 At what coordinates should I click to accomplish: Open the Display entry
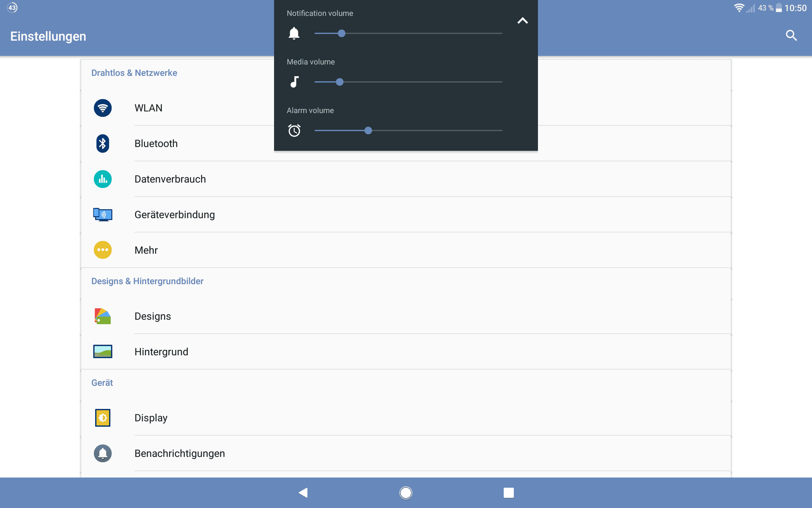pos(406,418)
